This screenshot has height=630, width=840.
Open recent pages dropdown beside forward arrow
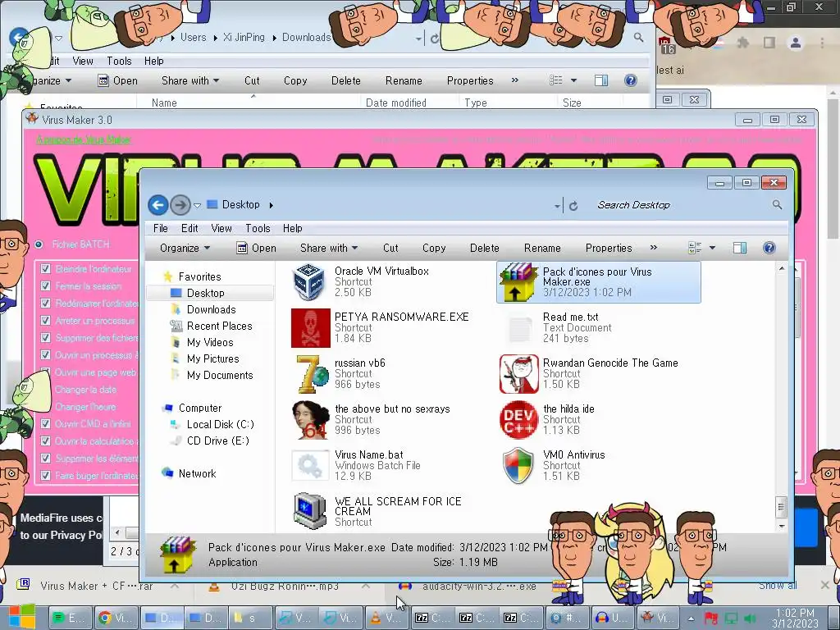click(x=197, y=205)
